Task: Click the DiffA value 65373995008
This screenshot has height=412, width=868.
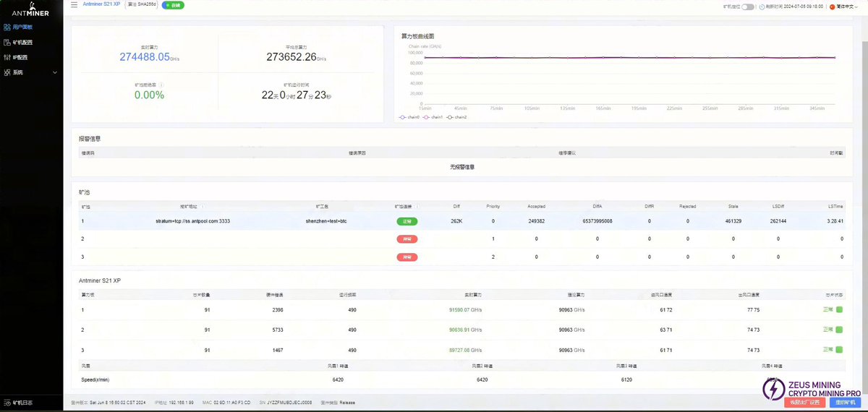Action: [597, 221]
